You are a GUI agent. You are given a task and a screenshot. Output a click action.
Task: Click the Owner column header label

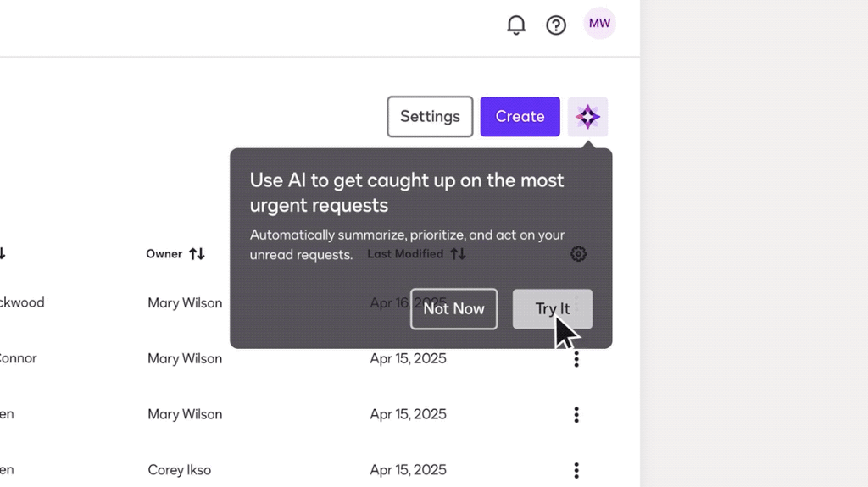coord(164,254)
